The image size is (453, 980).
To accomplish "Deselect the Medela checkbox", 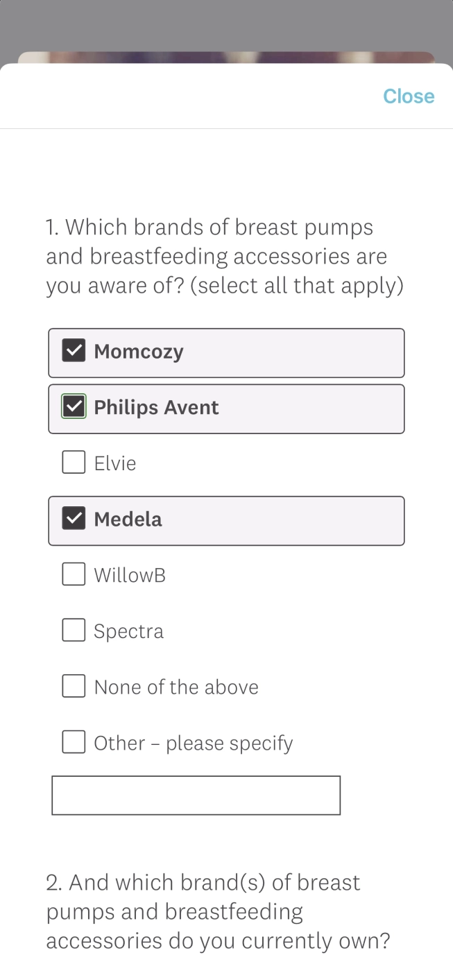I will (74, 519).
